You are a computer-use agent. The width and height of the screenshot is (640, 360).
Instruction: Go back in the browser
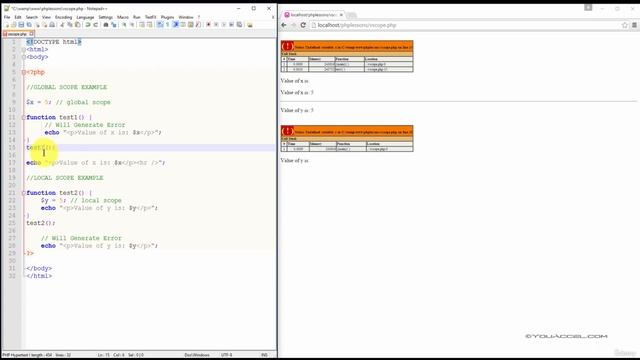(x=284, y=25)
